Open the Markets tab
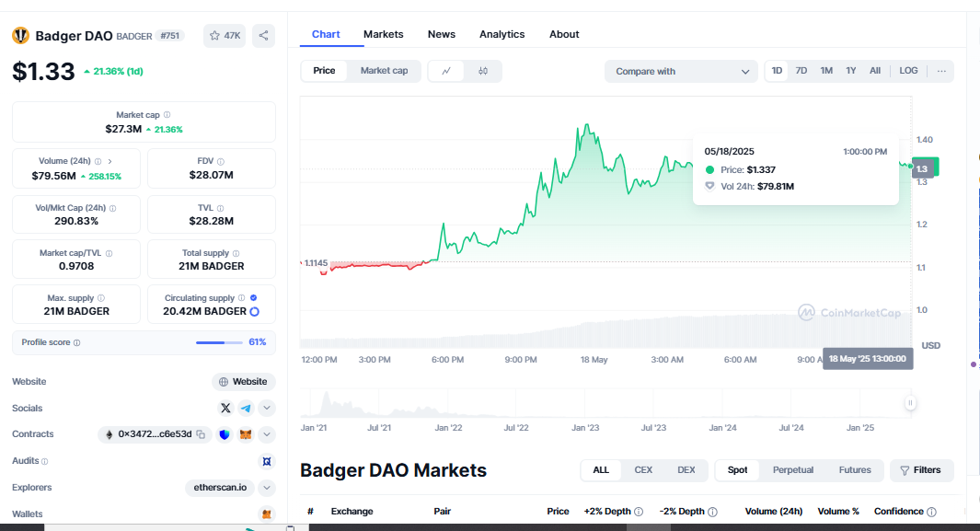 click(383, 34)
